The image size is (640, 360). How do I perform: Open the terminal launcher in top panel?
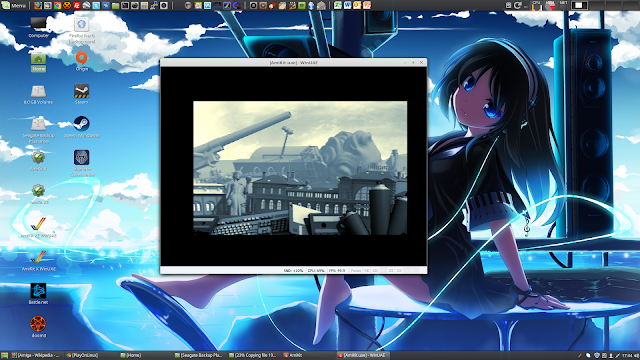coord(125,5)
